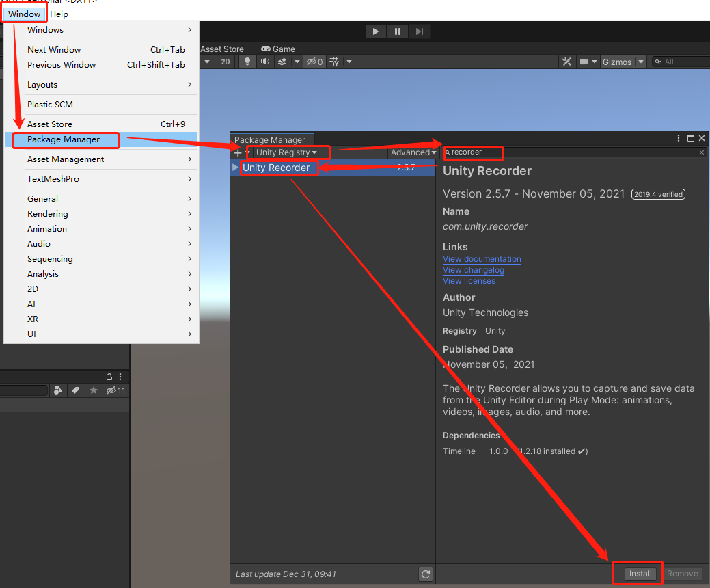Screen dimensions: 710x588
Task: Open the View changelog link
Action: coord(473,270)
